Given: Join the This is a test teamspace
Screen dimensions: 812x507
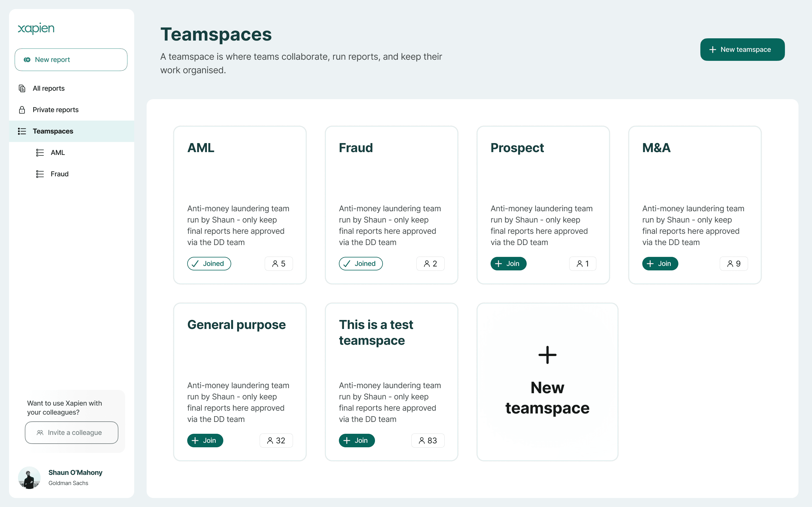Looking at the screenshot, I should 356,441.
